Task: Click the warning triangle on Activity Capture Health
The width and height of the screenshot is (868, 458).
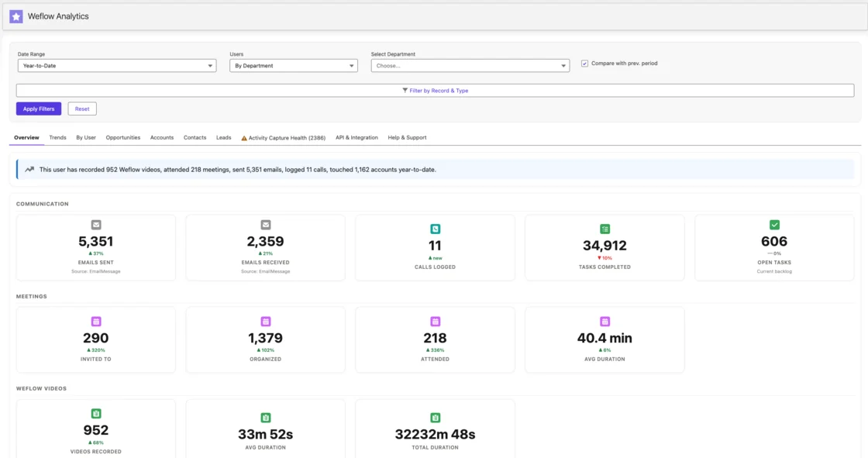Action: click(x=244, y=138)
